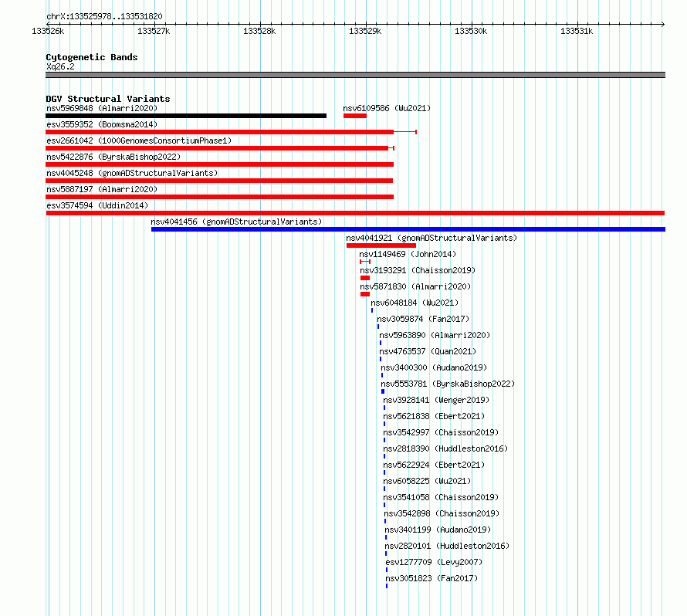This screenshot has height=616, width=687.
Task: Open esv3574594 (Uddin2014) variant
Action: point(97,205)
